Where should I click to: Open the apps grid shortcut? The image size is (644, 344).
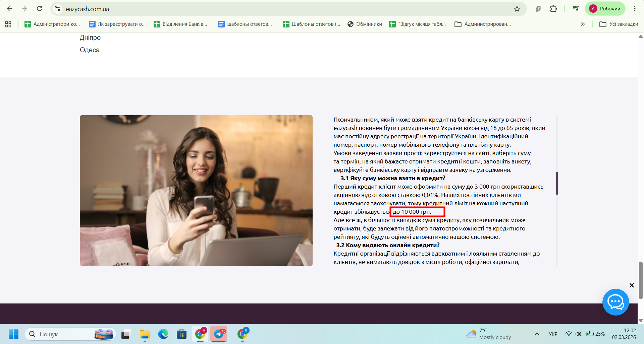(8, 24)
